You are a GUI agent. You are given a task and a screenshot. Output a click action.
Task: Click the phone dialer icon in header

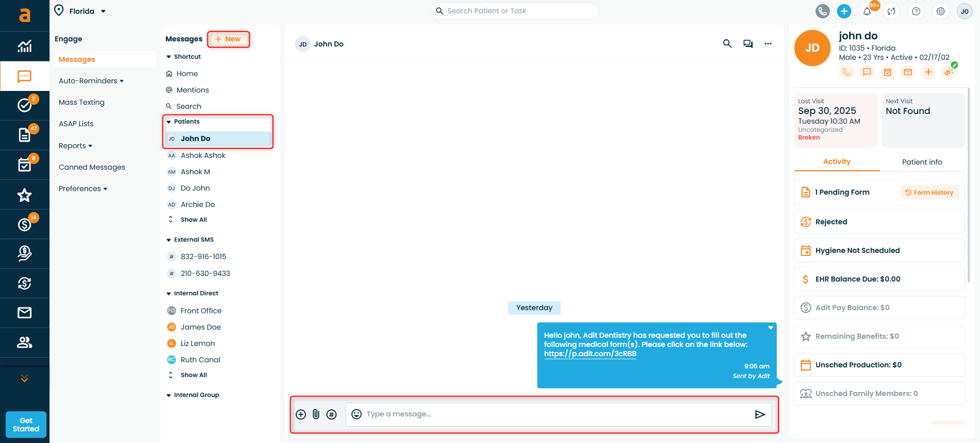click(822, 11)
